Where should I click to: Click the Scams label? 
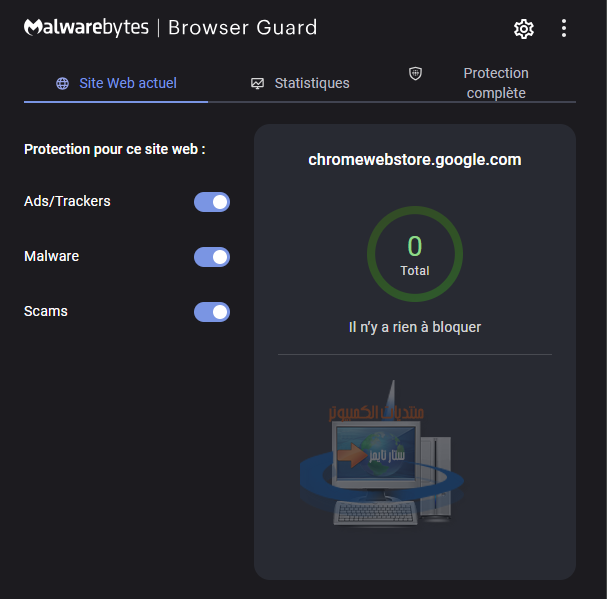(x=46, y=311)
